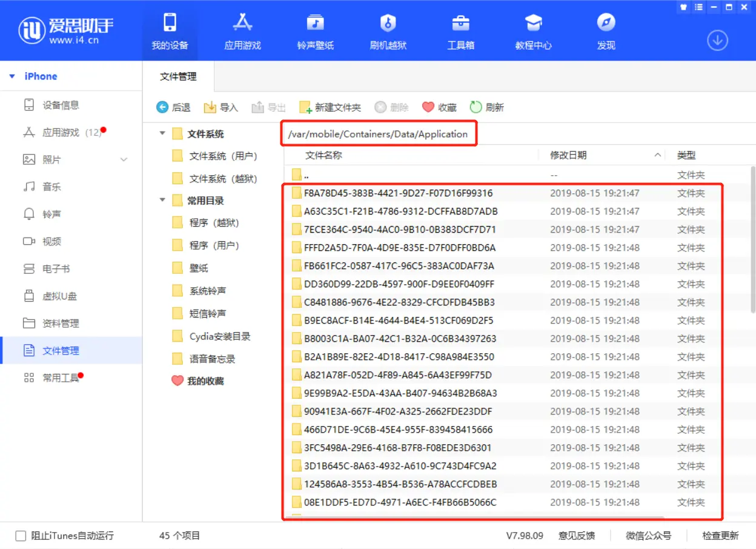Click the 导出 export button
756x549 pixels.
268,107
